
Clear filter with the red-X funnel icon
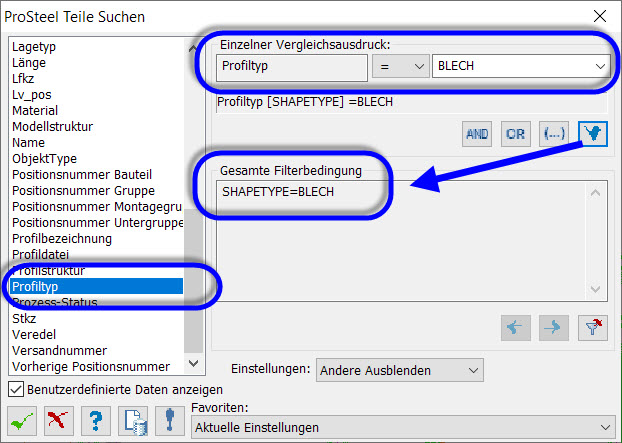[593, 328]
